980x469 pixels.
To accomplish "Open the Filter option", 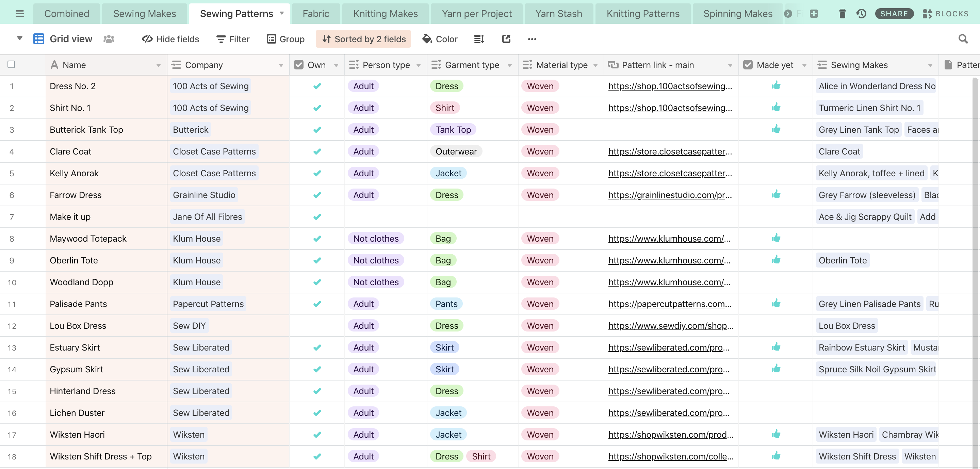I will (x=233, y=39).
